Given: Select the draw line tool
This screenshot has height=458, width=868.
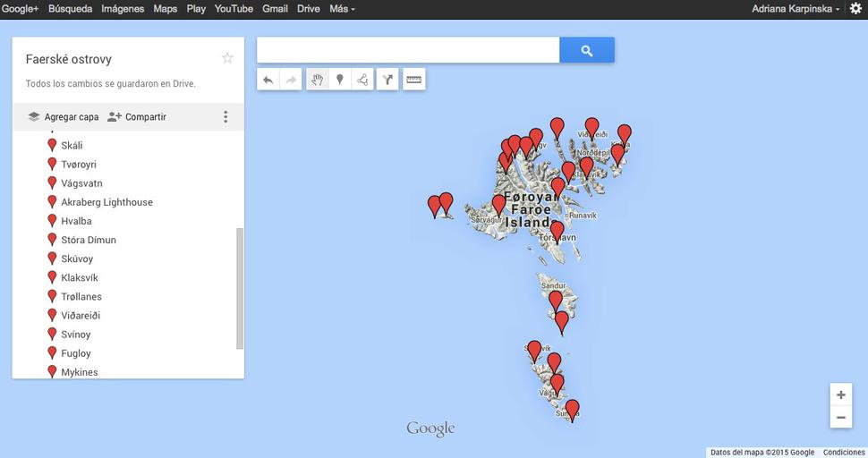Looking at the screenshot, I should tap(362, 80).
